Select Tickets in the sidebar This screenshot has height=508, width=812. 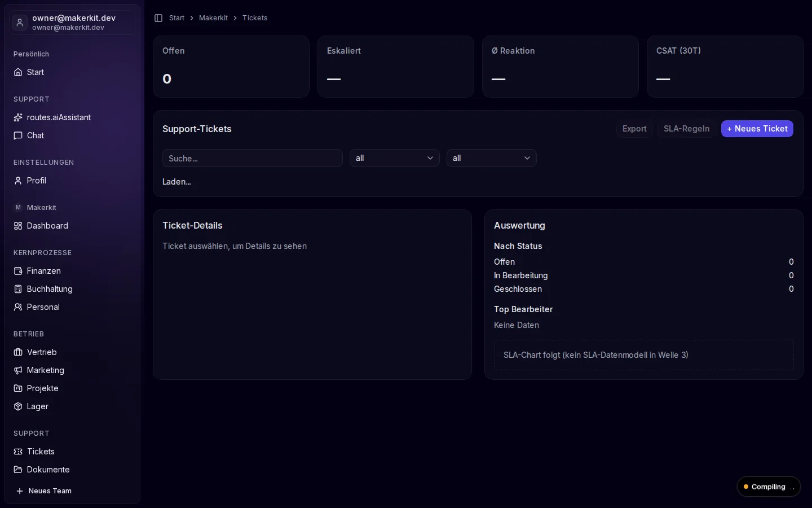tap(72, 452)
